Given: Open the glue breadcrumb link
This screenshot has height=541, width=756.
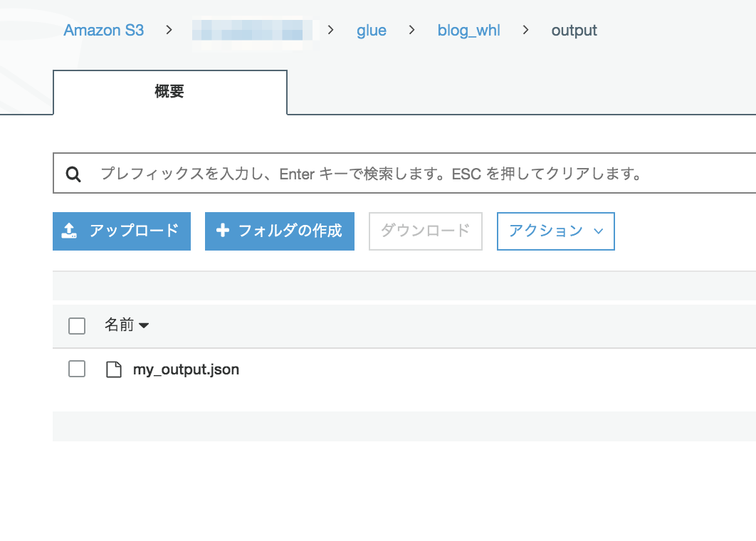Looking at the screenshot, I should [x=371, y=30].
